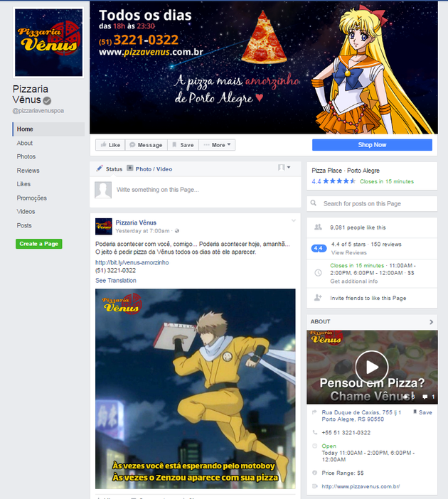Open Pizzaria Vênus post author link
Viewport: 448px width, 499px height.
[x=136, y=222]
